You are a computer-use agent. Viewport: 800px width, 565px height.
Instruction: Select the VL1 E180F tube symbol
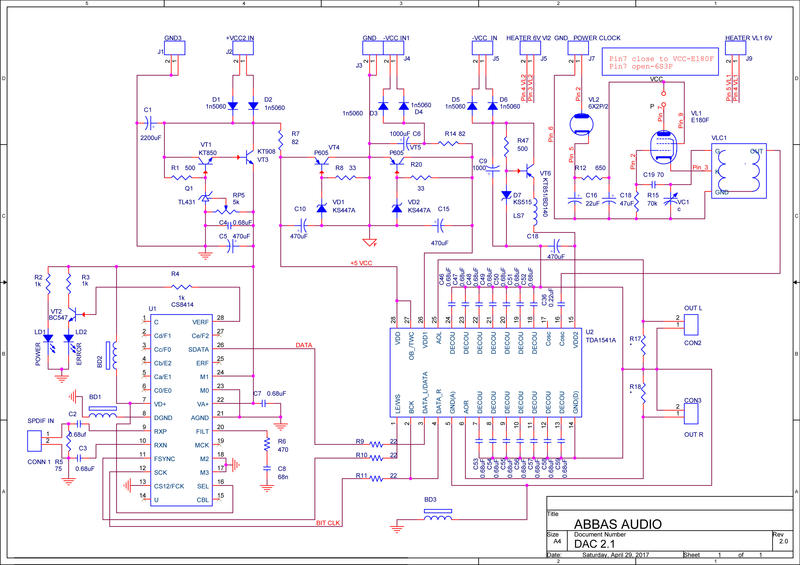[x=664, y=147]
